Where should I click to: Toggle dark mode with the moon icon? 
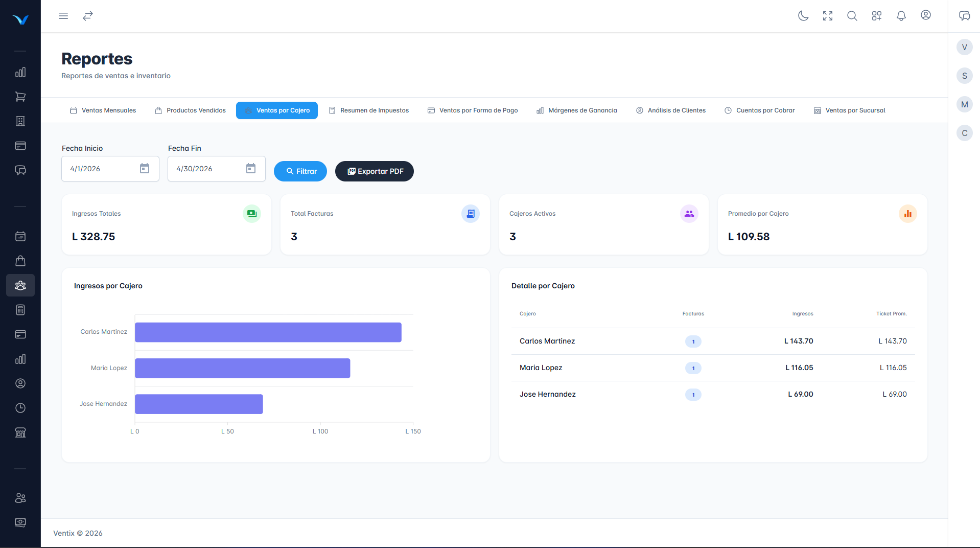coord(803,16)
